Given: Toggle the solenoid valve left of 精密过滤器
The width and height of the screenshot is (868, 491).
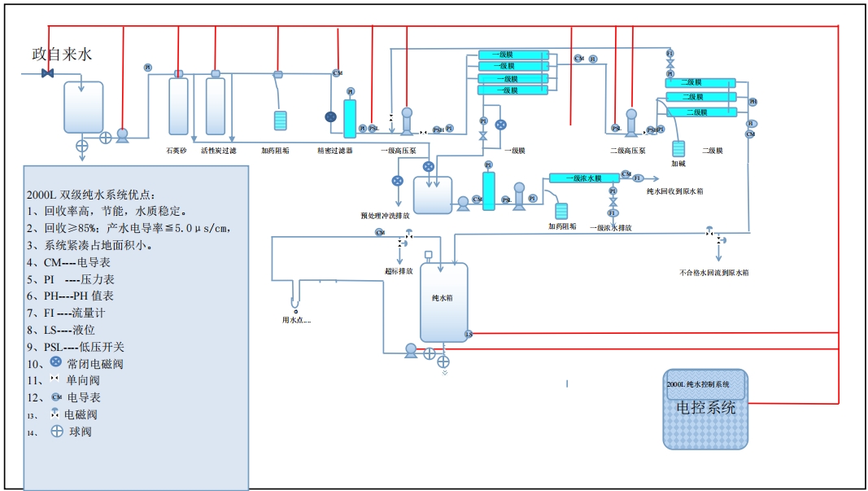Looking at the screenshot, I should coord(331,116).
